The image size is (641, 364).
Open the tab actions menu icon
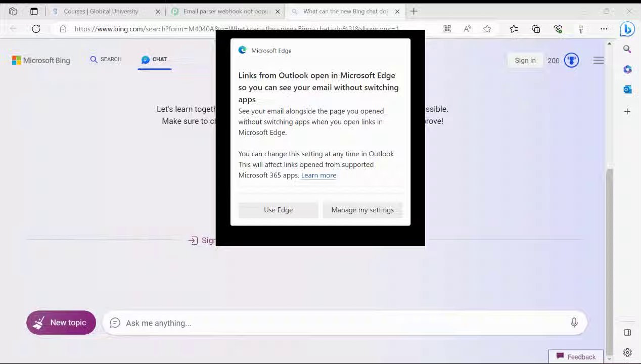click(x=34, y=11)
